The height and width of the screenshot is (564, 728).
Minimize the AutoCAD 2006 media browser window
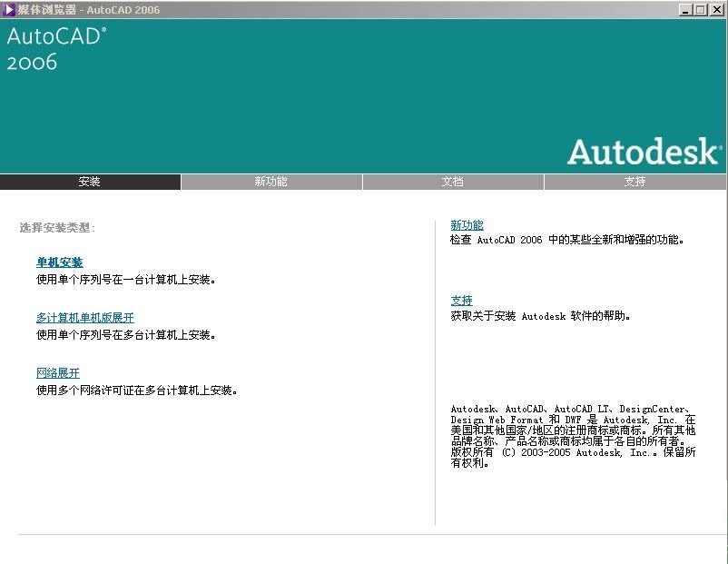tap(686, 10)
